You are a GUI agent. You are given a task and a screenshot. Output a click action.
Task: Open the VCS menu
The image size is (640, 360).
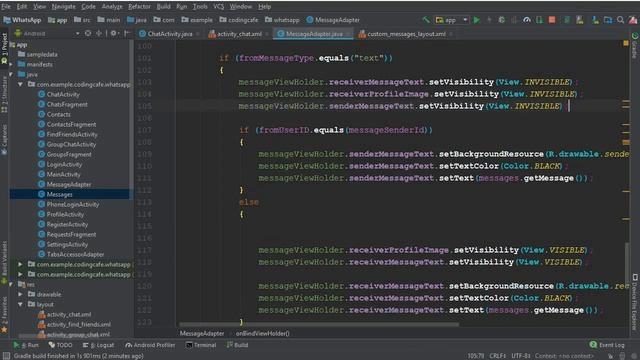(218, 7)
